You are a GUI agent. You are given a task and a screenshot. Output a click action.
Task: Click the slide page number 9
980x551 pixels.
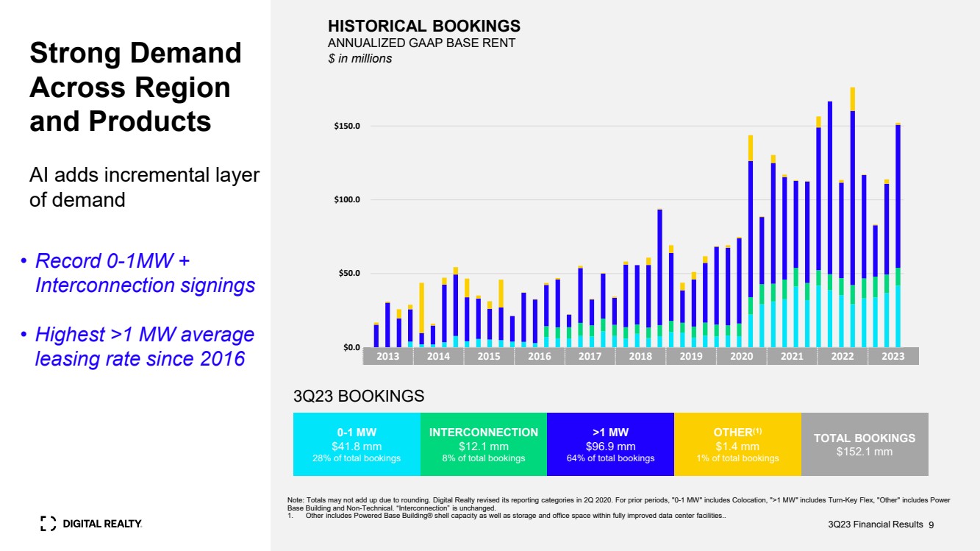(931, 525)
